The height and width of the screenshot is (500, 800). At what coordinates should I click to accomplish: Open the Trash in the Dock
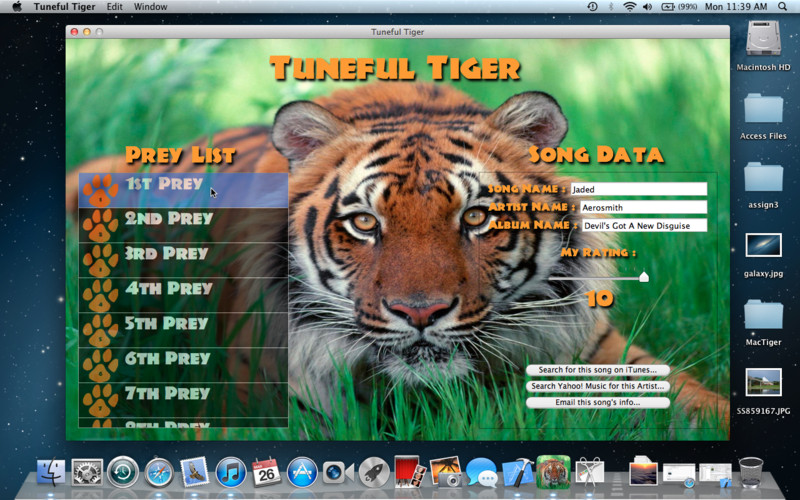[x=751, y=472]
